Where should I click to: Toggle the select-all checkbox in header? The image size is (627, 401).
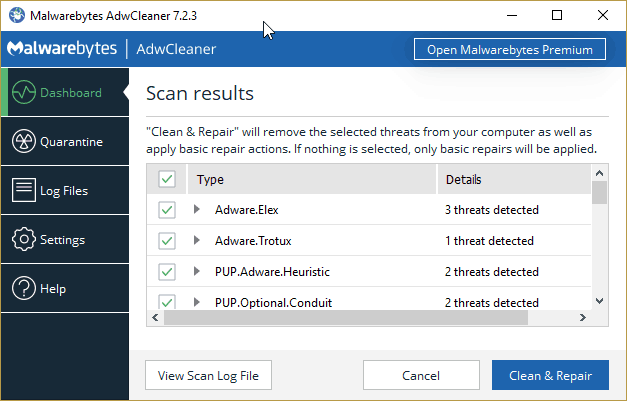[x=167, y=179]
